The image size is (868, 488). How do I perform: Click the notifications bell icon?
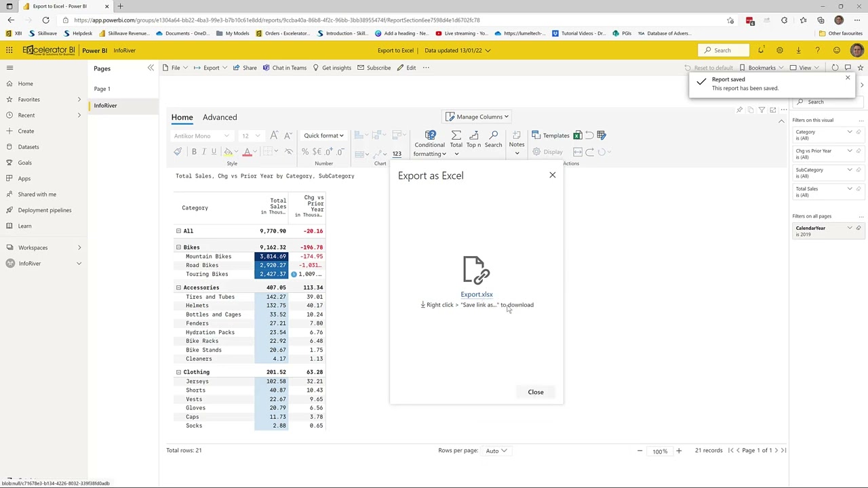point(761,50)
